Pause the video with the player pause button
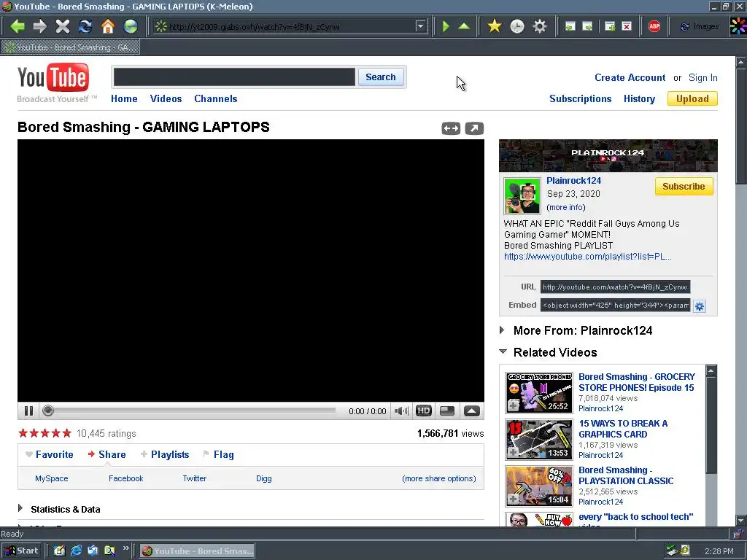The width and height of the screenshot is (747, 560). pos(28,411)
